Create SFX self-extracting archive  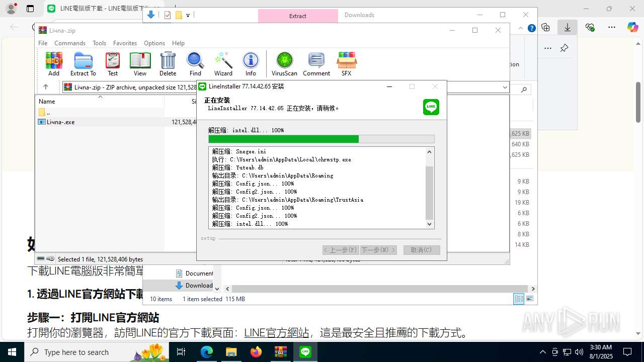(347, 64)
